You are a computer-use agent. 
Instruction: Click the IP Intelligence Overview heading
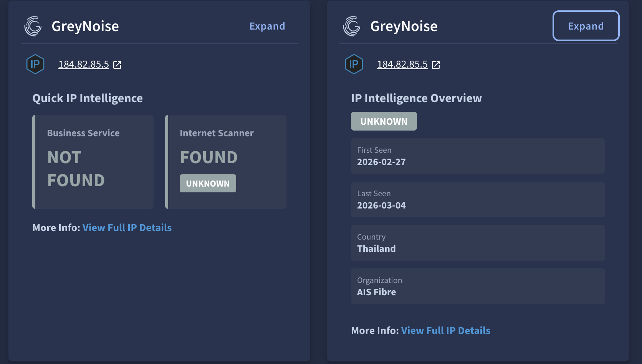click(416, 98)
